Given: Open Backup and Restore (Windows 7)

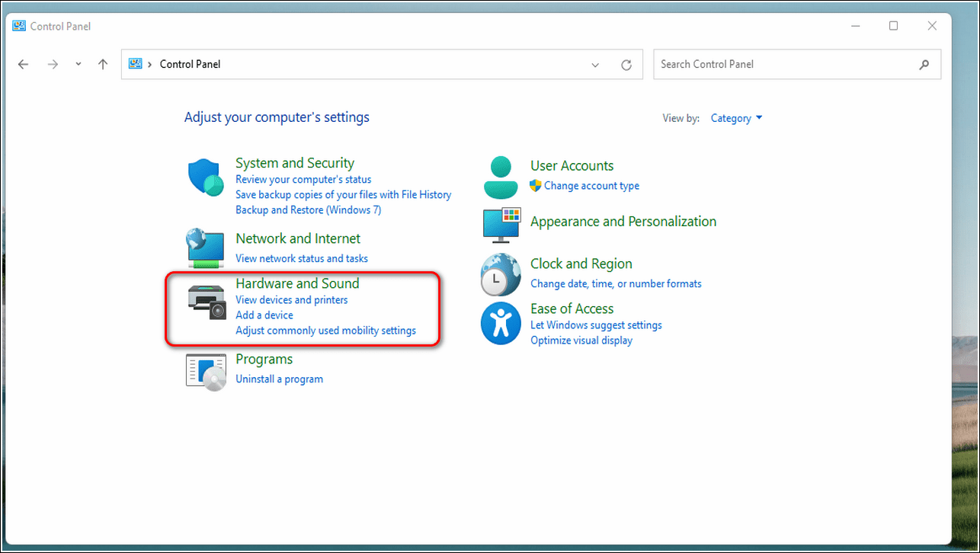Looking at the screenshot, I should (x=308, y=209).
